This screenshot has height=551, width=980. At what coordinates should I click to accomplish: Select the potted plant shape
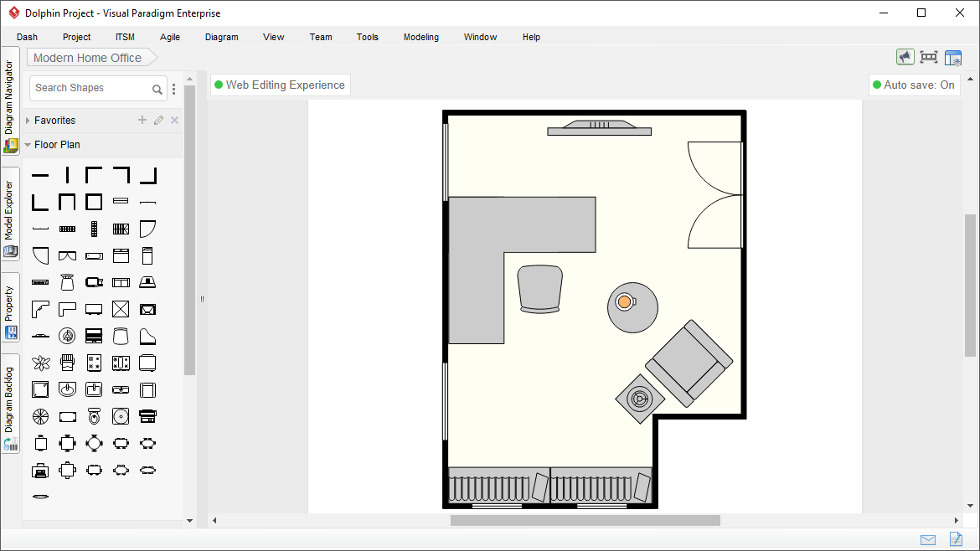tap(41, 363)
